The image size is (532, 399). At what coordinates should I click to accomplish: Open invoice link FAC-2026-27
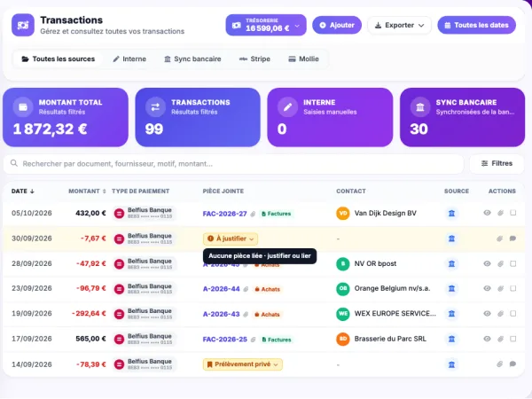click(224, 214)
